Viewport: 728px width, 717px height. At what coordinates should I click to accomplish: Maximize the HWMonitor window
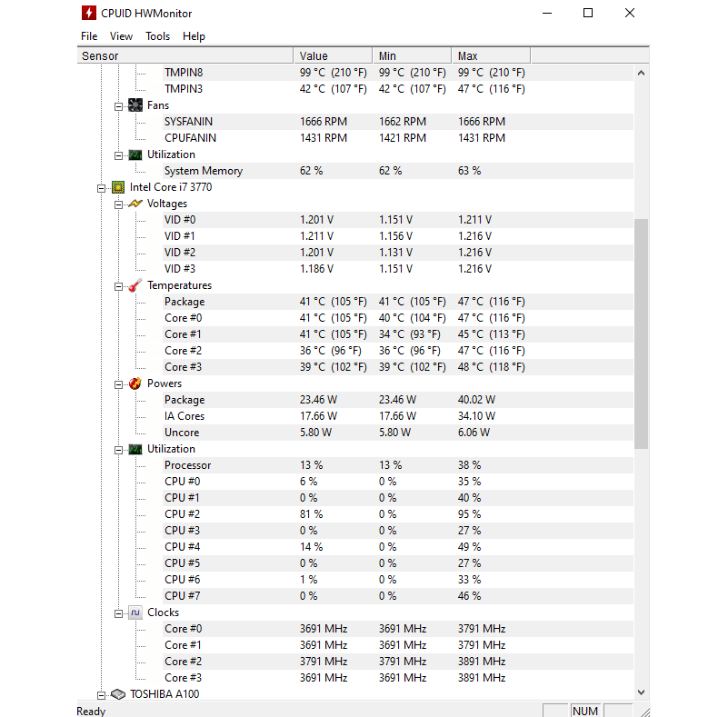[x=588, y=13]
